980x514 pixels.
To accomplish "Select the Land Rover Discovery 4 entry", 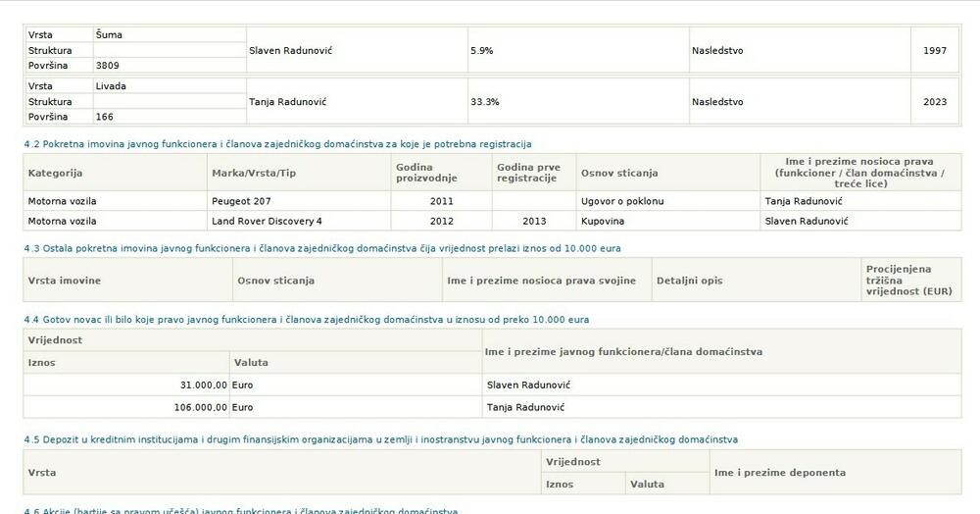I will 267,221.
